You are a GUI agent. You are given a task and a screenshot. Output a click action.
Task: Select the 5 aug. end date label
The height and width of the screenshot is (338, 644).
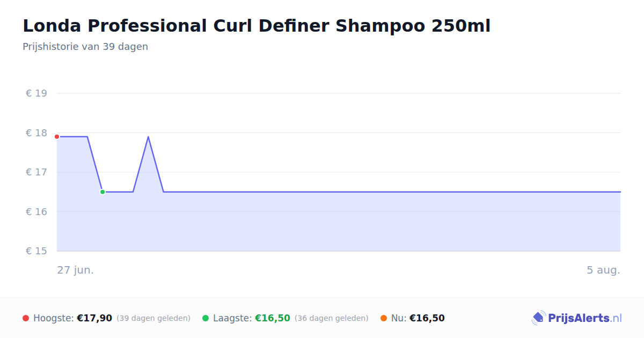(x=603, y=270)
